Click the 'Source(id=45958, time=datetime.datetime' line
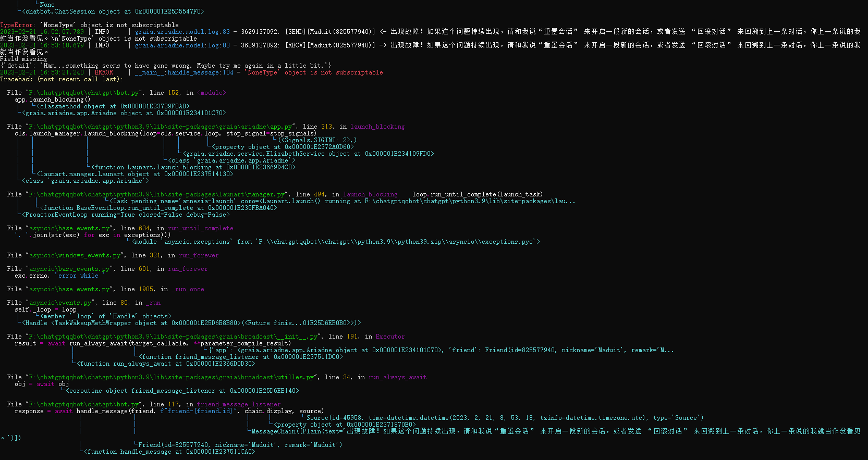This screenshot has height=460, width=868. pos(505,418)
